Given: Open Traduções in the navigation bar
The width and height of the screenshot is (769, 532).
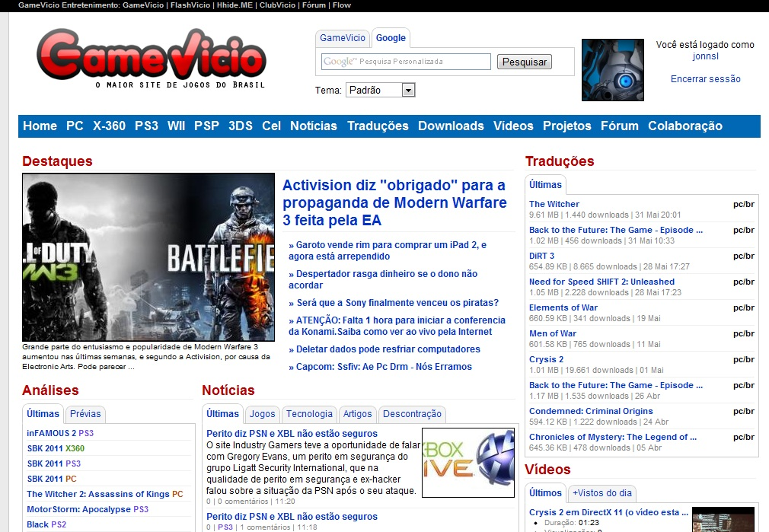Looking at the screenshot, I should click(x=378, y=126).
